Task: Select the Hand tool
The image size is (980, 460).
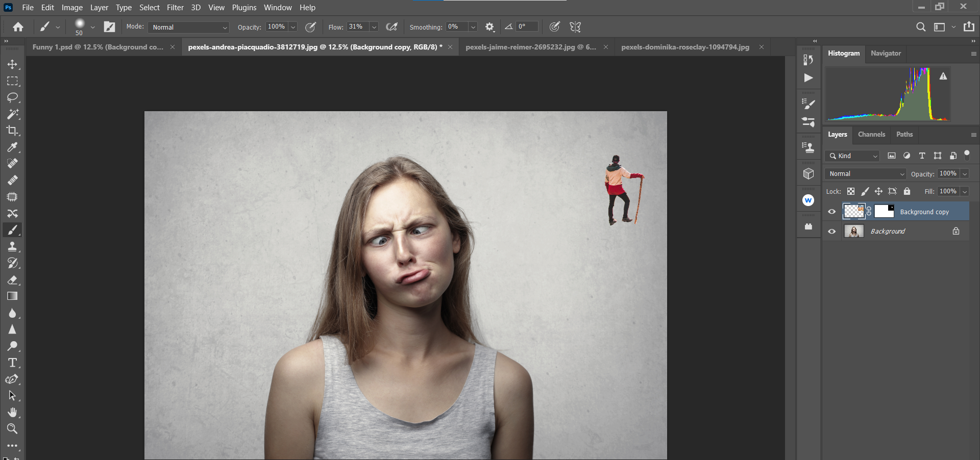Action: [x=12, y=412]
